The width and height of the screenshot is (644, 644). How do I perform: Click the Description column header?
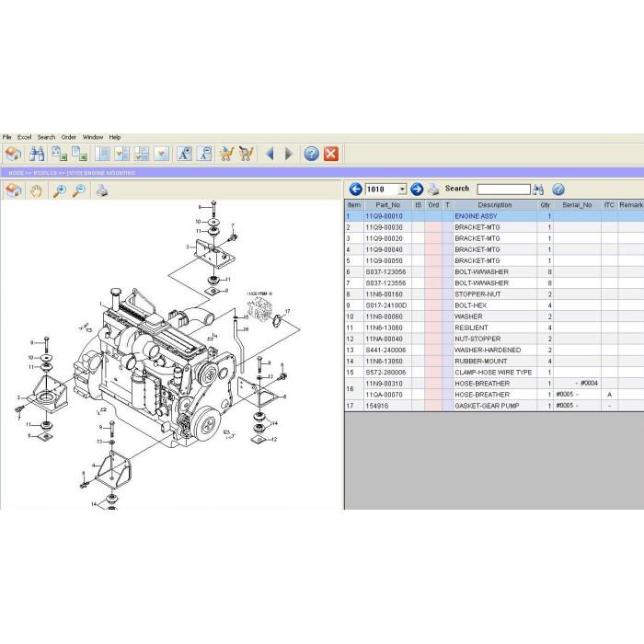tap(495, 205)
